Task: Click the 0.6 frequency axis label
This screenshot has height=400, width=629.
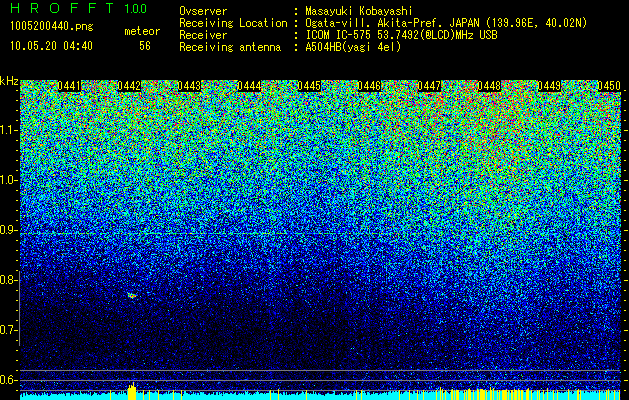Action: [8, 380]
